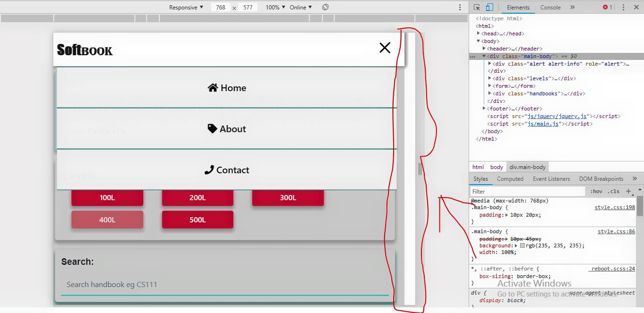Expand the footer element node

tap(484, 109)
